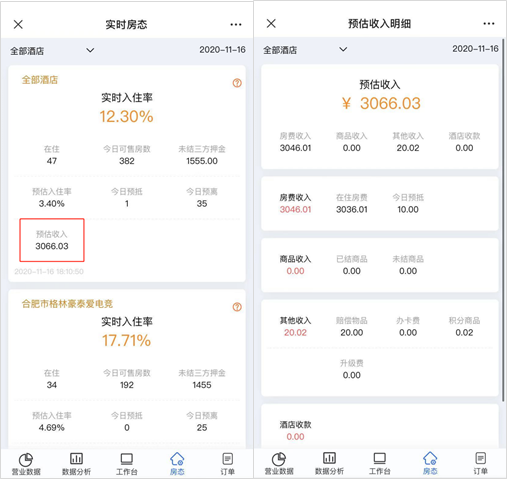This screenshot has height=479, width=507.
Task: Expand the 全部酒店 dropdown on the 预估收入明细 screen
Action: tap(305, 50)
